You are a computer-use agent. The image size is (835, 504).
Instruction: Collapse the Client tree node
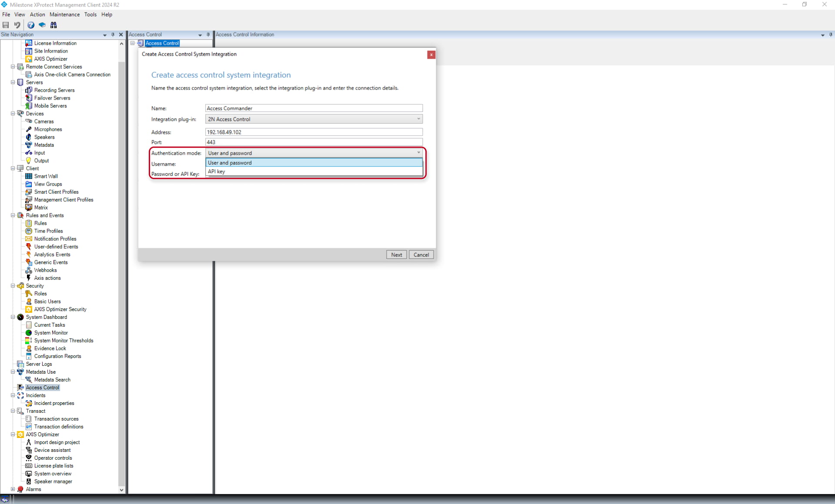click(x=13, y=168)
